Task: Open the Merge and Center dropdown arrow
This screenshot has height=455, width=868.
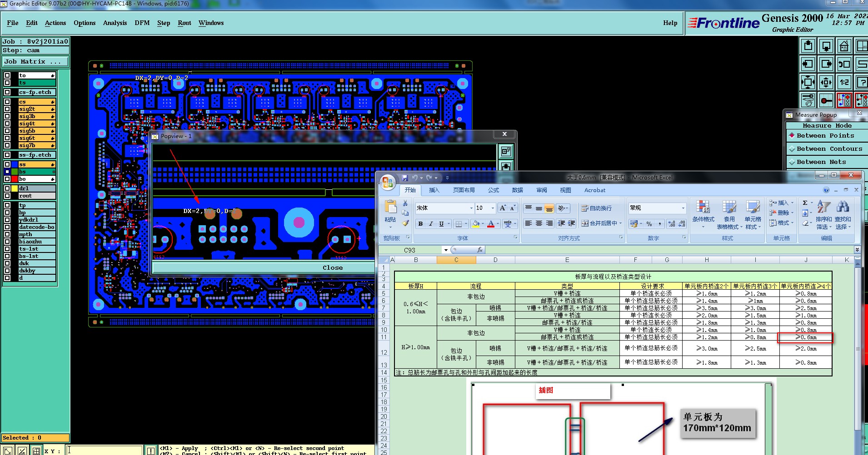Action: [620, 223]
